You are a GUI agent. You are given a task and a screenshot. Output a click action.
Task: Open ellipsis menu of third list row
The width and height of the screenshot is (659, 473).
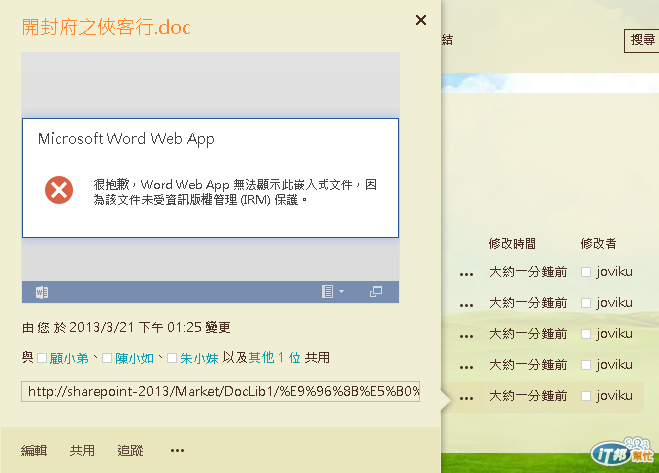pyautogui.click(x=467, y=337)
